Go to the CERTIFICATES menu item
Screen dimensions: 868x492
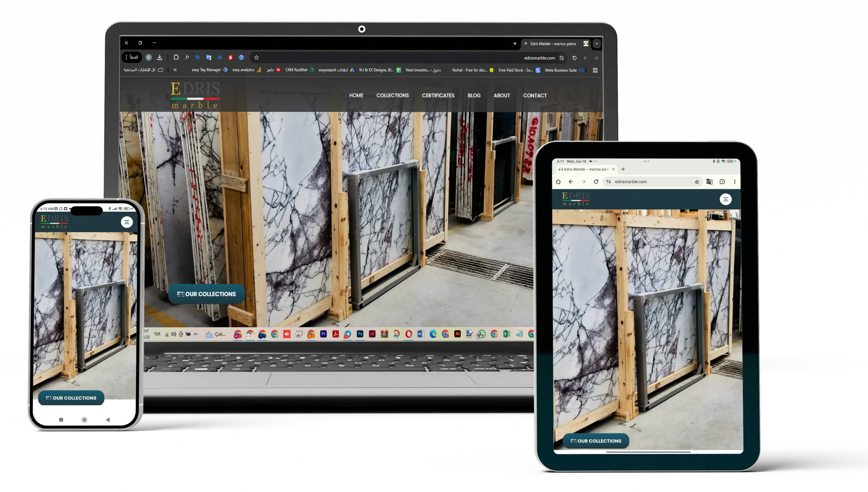pos(438,96)
